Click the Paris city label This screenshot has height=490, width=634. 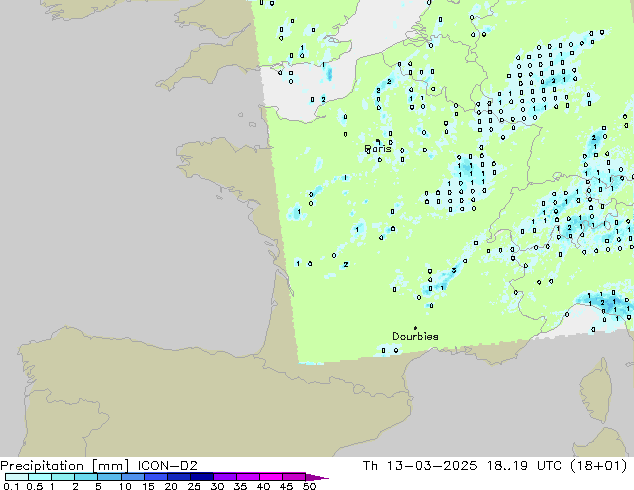click(378, 149)
